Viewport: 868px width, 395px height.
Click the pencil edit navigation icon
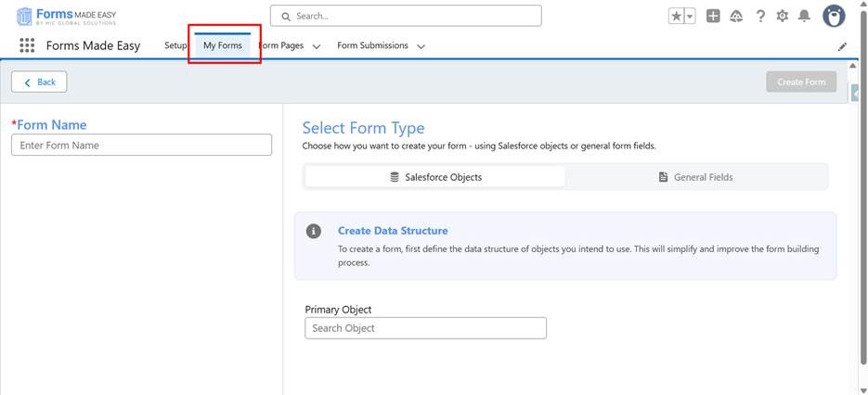(x=842, y=46)
